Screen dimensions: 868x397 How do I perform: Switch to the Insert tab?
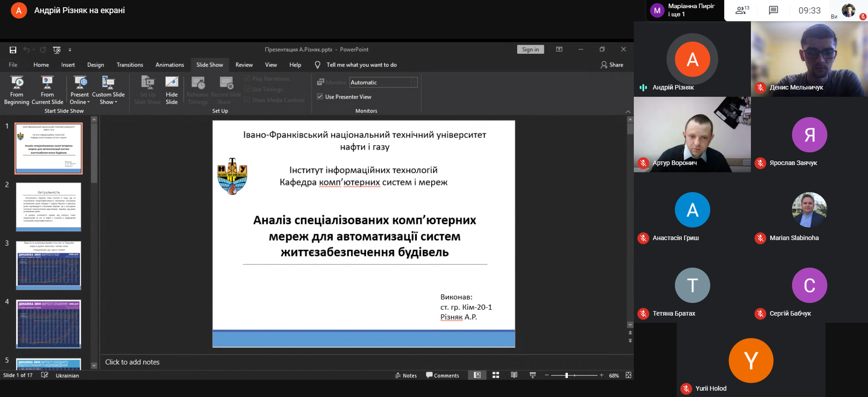[x=68, y=65]
